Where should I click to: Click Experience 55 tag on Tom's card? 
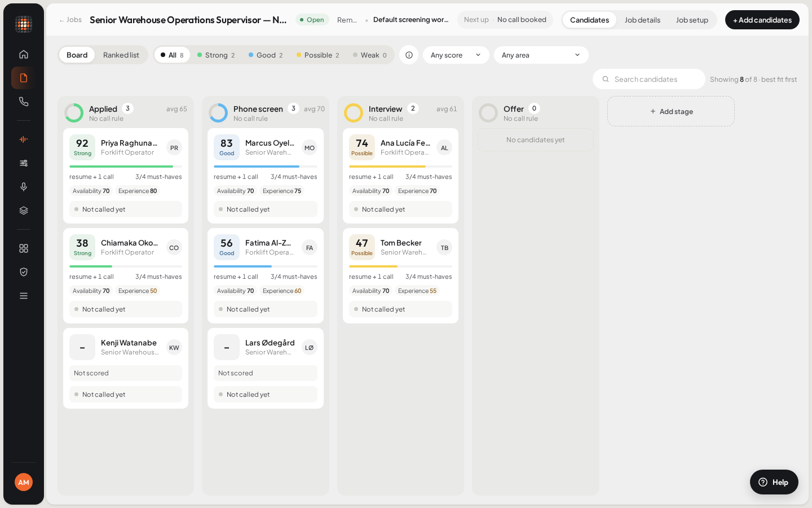tap(417, 291)
